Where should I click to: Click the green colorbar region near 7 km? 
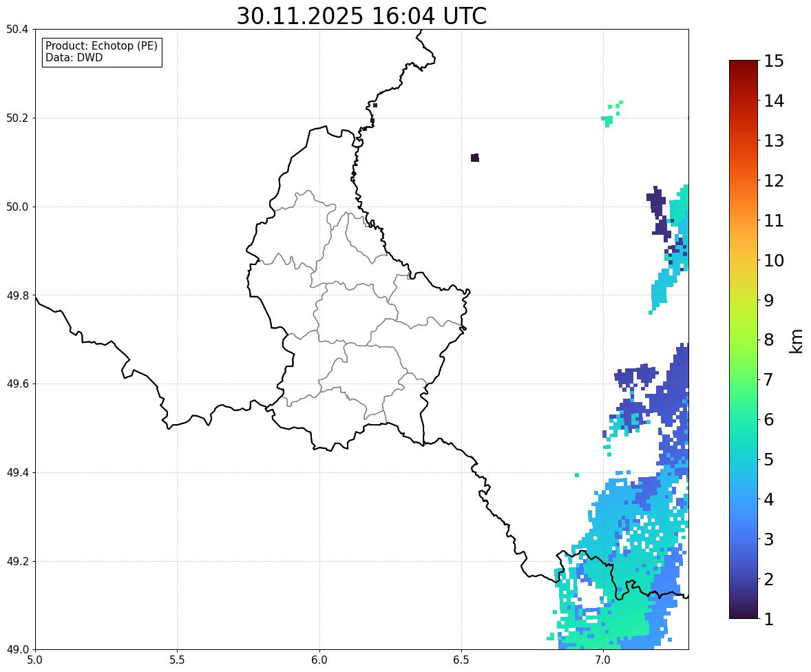[744, 379]
